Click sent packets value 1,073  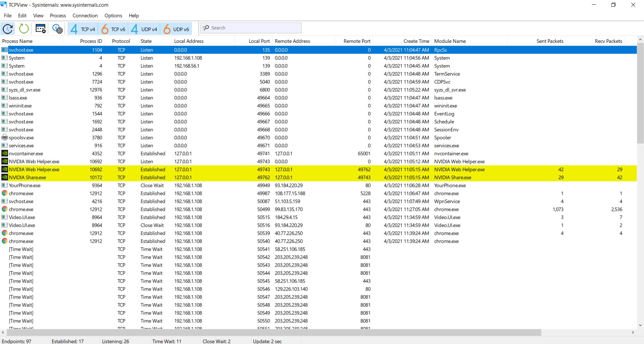click(x=558, y=209)
